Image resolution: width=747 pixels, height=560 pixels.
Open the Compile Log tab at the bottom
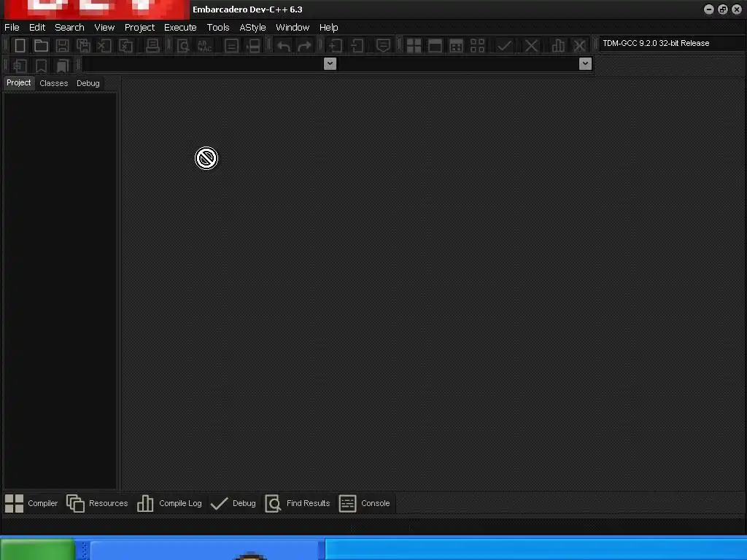169,503
